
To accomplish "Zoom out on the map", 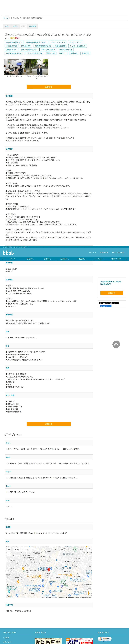I will point(9,554).
